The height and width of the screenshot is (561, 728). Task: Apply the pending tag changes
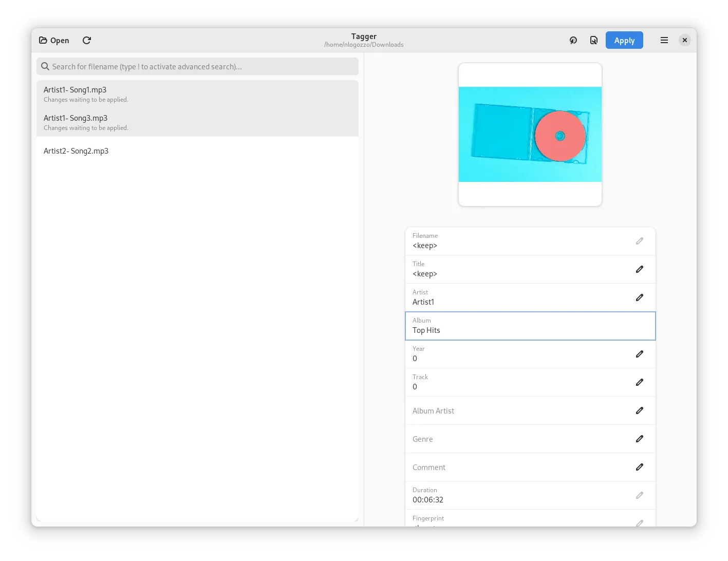coord(624,40)
